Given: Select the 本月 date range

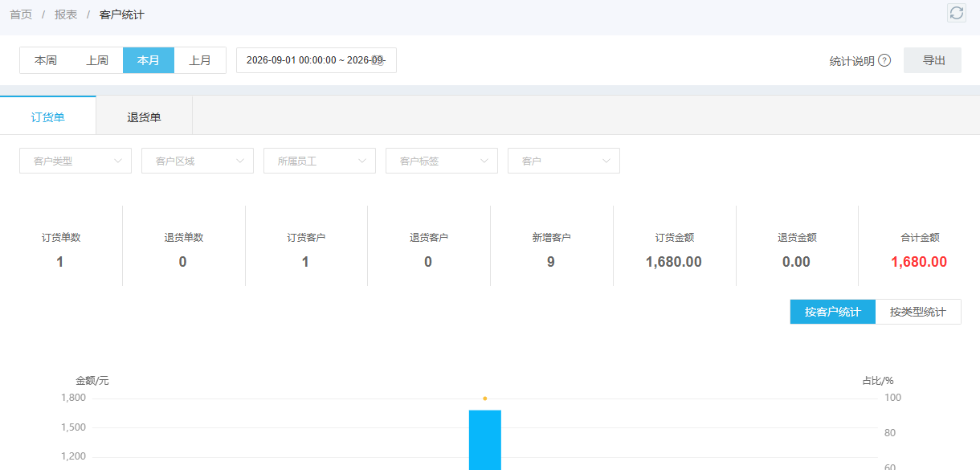Looking at the screenshot, I should [149, 60].
